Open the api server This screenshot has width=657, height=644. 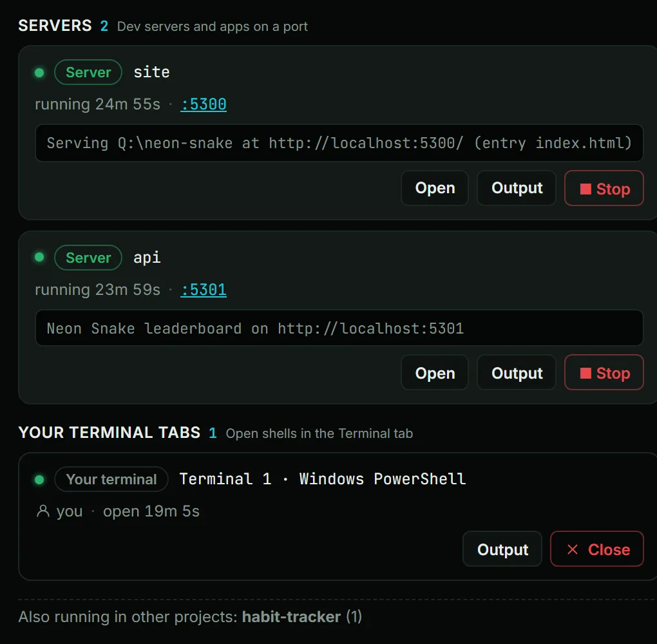click(435, 372)
